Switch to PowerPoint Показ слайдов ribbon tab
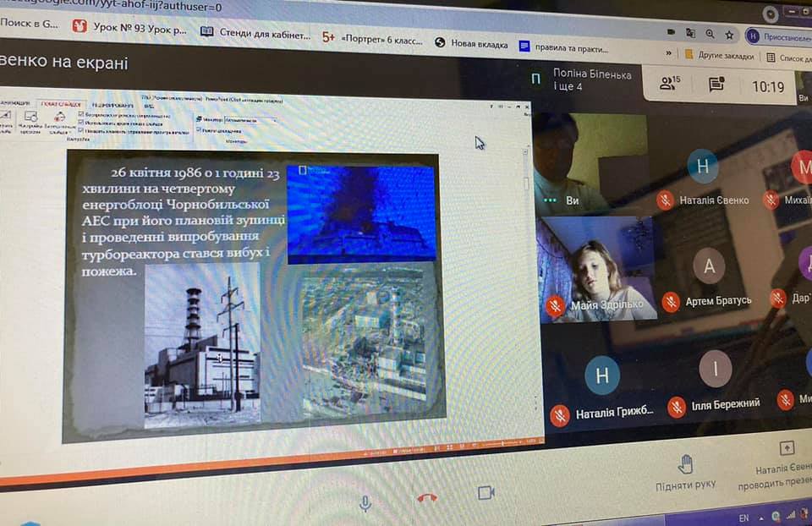This screenshot has height=526, width=812. coord(61,104)
